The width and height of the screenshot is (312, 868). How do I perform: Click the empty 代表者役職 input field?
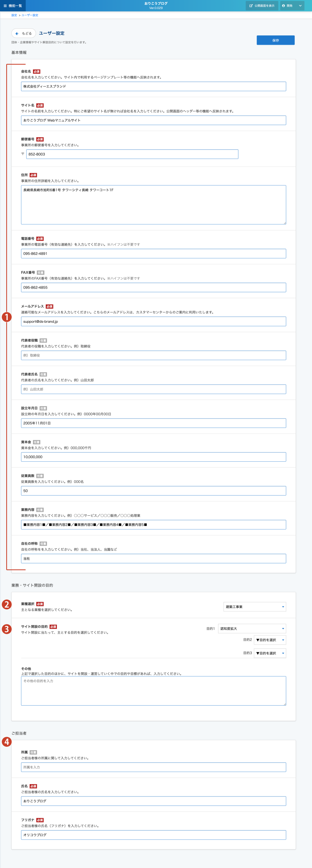154,355
